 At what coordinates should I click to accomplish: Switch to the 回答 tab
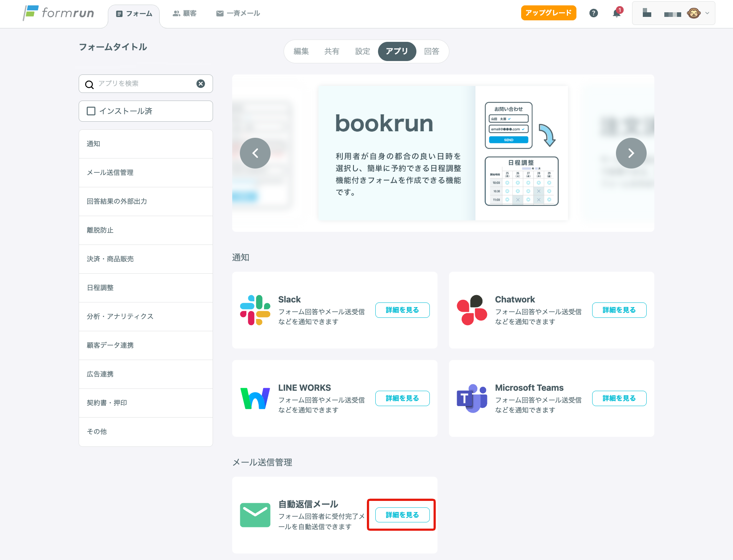pos(432,51)
